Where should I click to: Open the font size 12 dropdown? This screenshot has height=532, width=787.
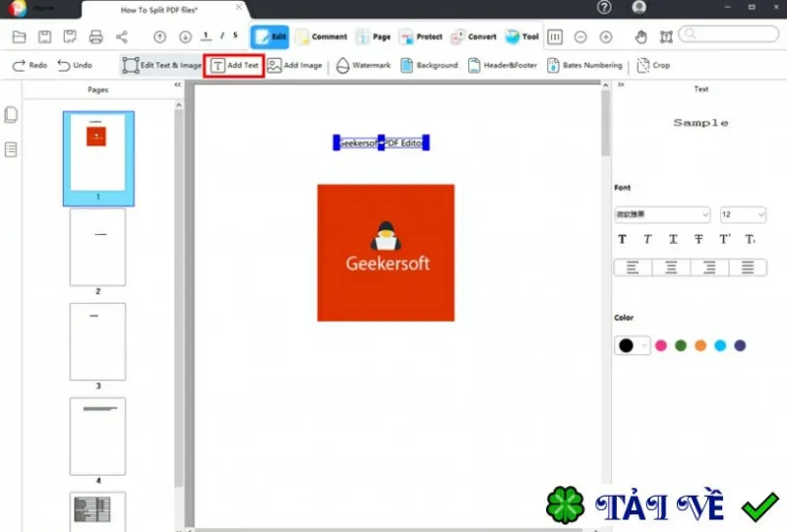pyautogui.click(x=743, y=214)
